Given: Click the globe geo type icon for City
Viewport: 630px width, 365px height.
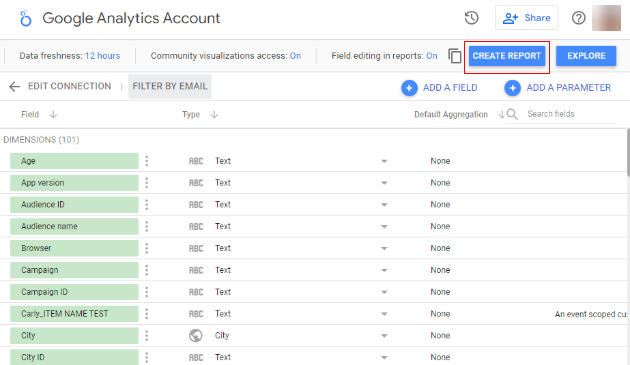Looking at the screenshot, I should click(196, 335).
